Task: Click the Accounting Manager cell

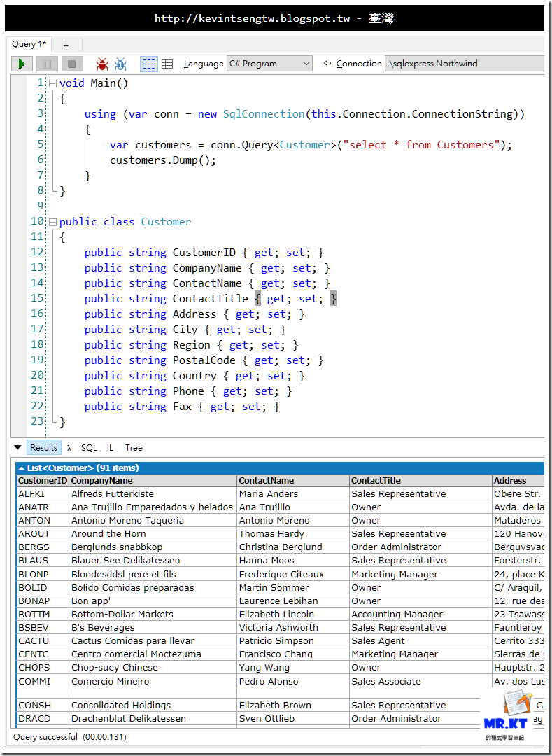Action: click(421, 615)
